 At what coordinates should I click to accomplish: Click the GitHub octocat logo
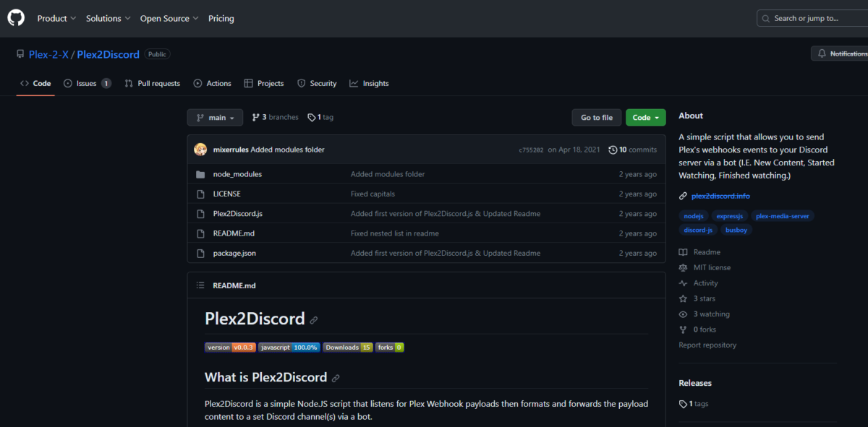point(16,18)
